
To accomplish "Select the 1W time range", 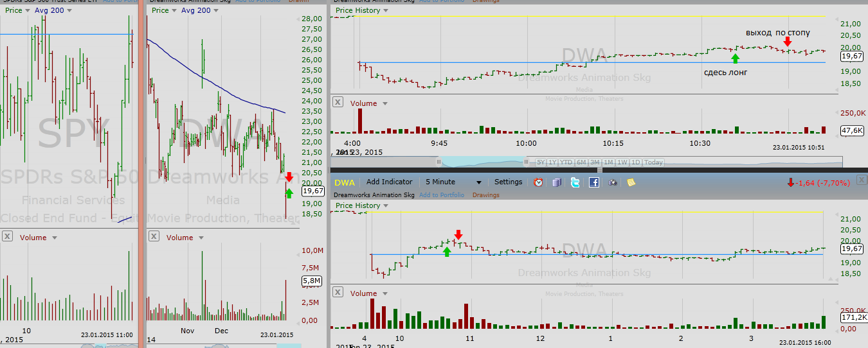I will (x=622, y=162).
